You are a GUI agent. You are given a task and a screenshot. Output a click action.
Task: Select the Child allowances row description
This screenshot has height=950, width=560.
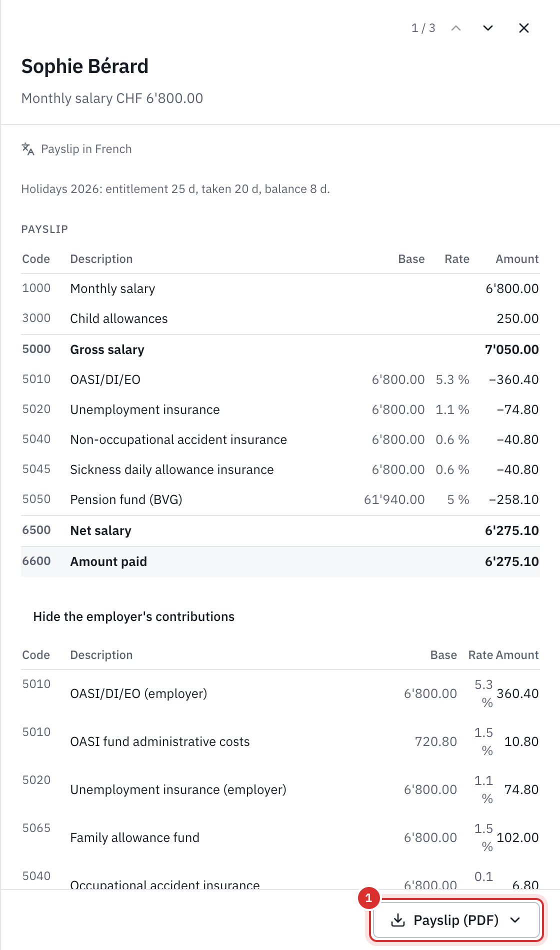tap(119, 318)
